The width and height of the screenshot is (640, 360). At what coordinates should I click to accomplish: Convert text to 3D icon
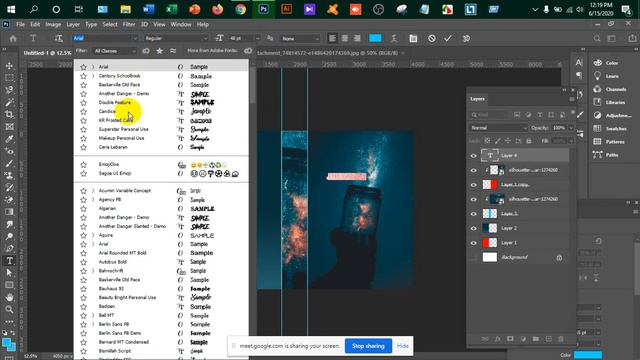click(466, 38)
